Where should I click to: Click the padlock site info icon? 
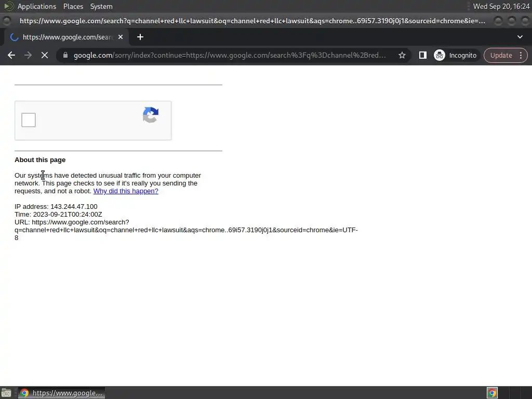pyautogui.click(x=65, y=55)
